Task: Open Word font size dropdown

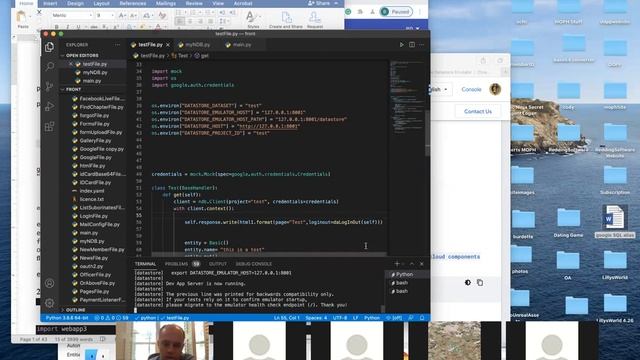Action: click(x=112, y=16)
